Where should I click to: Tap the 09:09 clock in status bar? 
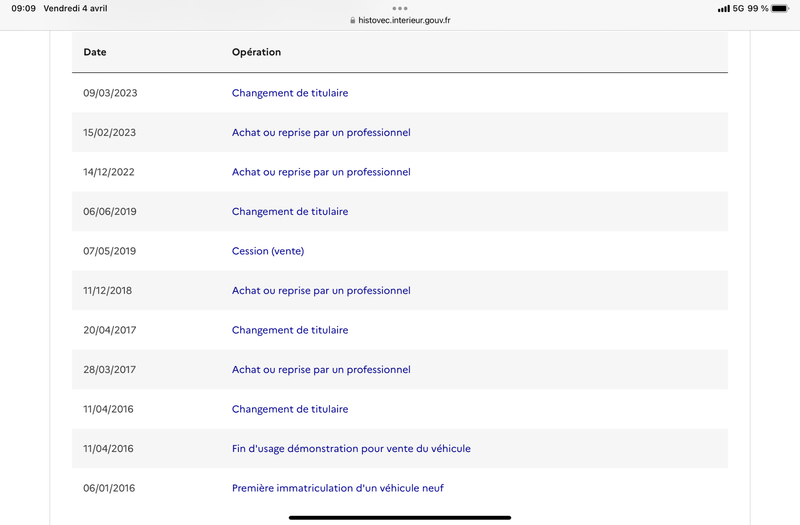coord(23,8)
